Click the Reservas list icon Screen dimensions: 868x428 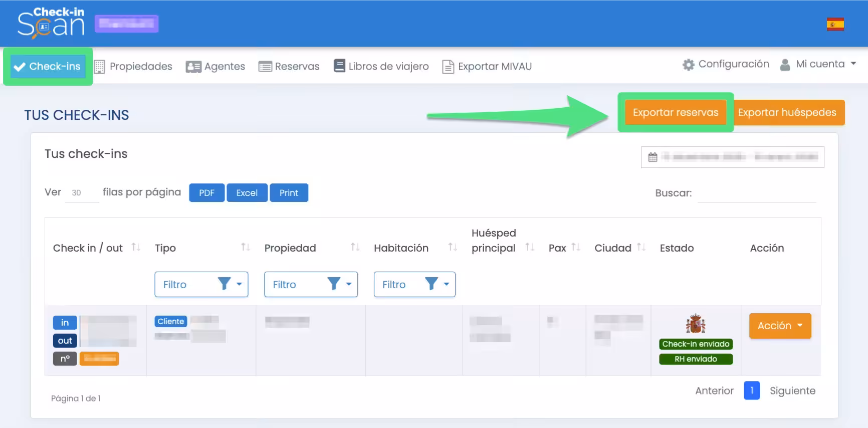[x=265, y=67]
